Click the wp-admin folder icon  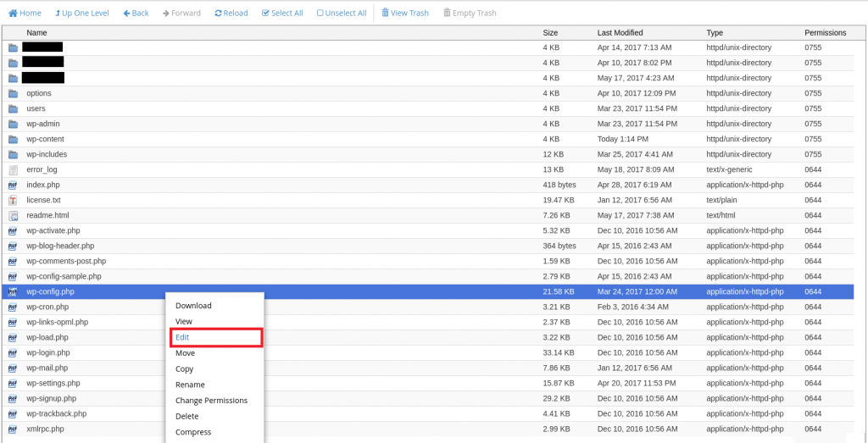[13, 125]
